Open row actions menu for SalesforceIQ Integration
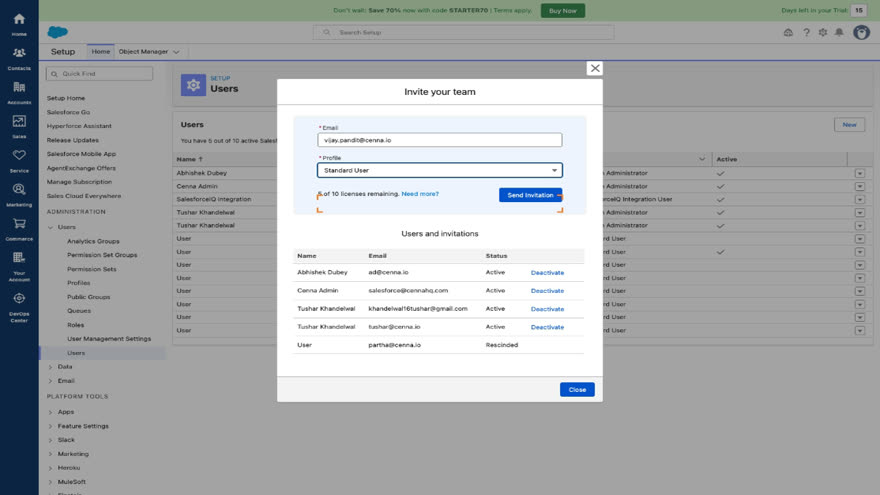 (x=859, y=199)
